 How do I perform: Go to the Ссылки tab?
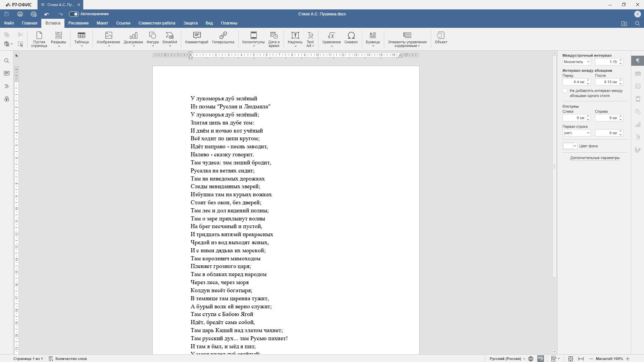(123, 23)
